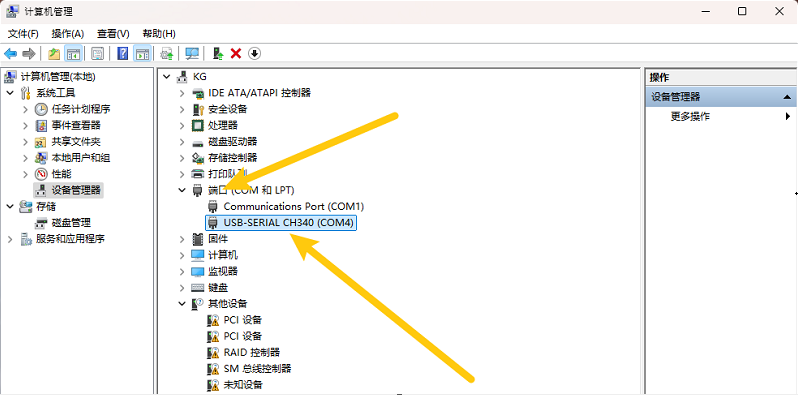
Task: Expand the 计算机 category
Action: tap(182, 256)
